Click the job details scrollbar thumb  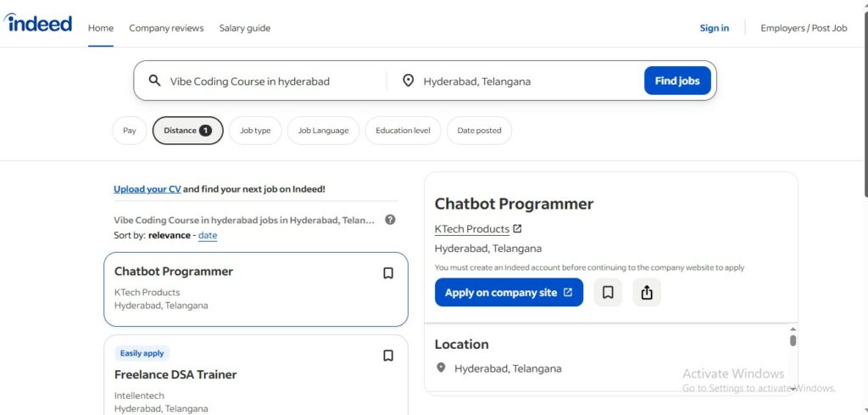coord(793,340)
